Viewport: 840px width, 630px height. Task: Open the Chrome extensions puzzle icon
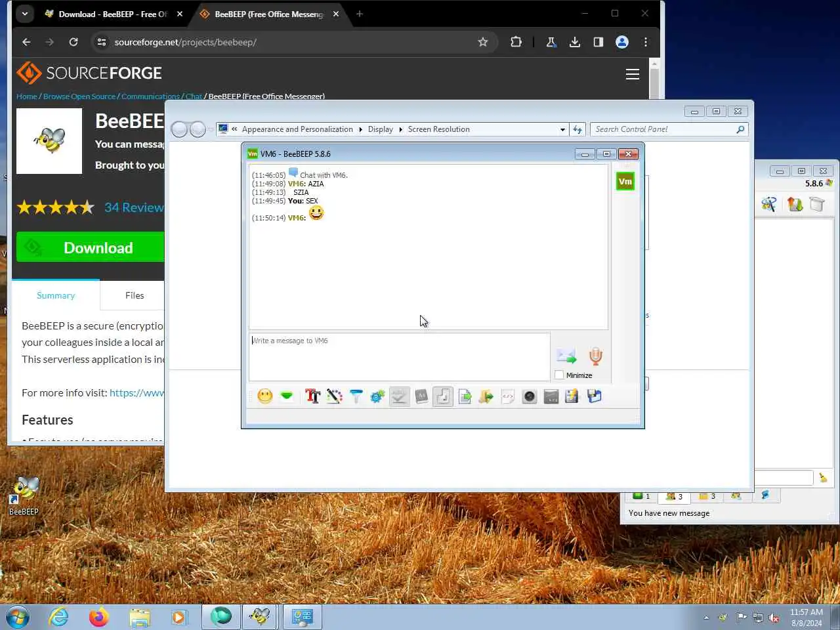tap(516, 42)
